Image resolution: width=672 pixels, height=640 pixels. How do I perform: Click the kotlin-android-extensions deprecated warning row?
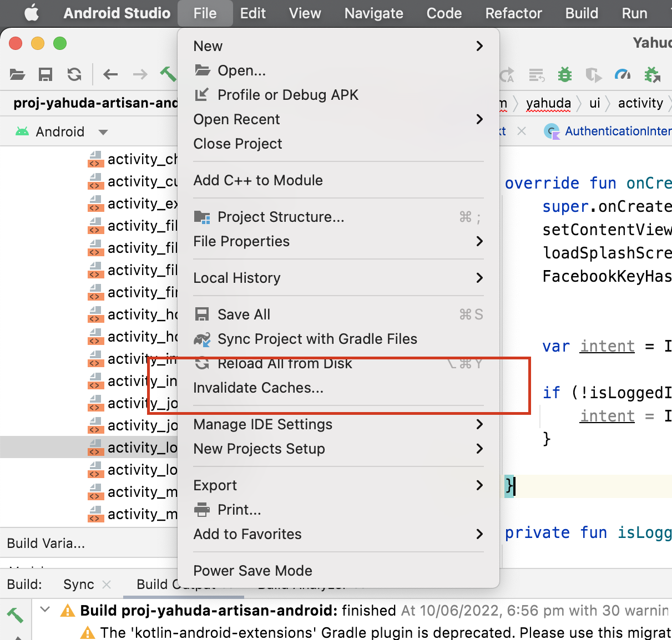[376, 632]
